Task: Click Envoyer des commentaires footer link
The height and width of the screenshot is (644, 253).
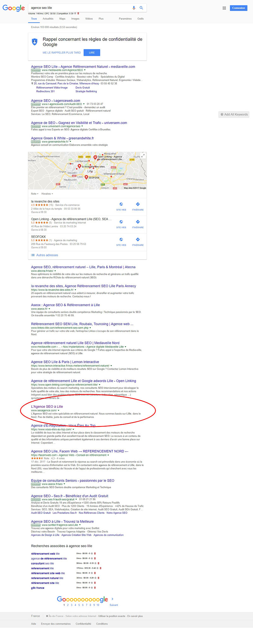Action: pyautogui.click(x=56, y=624)
